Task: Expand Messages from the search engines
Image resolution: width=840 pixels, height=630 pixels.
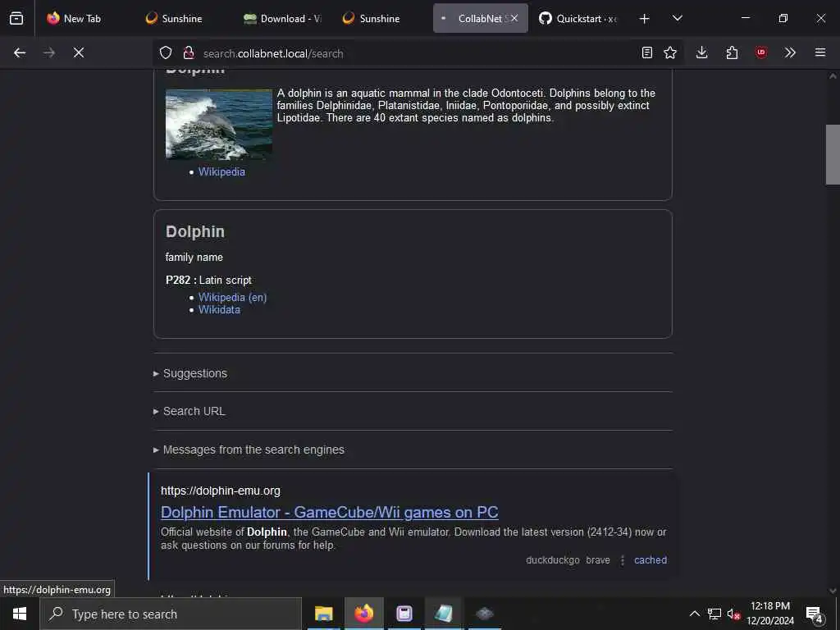Action: tap(253, 450)
